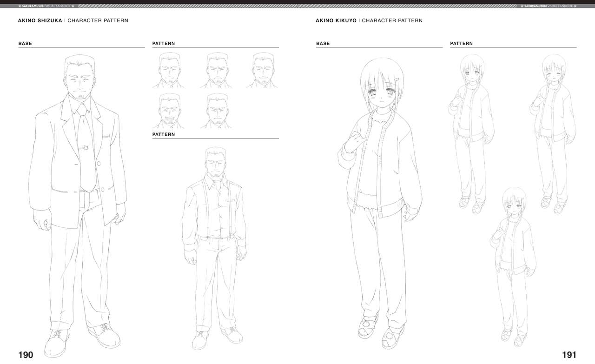Viewport: 595px width, 364px height.
Task: Click the BASE label on Shizuka's page
Action: coord(25,43)
